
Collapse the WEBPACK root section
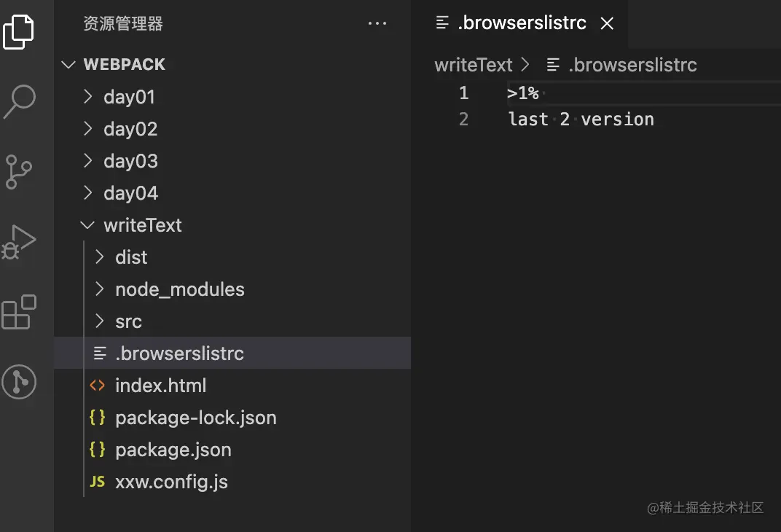[125, 65]
